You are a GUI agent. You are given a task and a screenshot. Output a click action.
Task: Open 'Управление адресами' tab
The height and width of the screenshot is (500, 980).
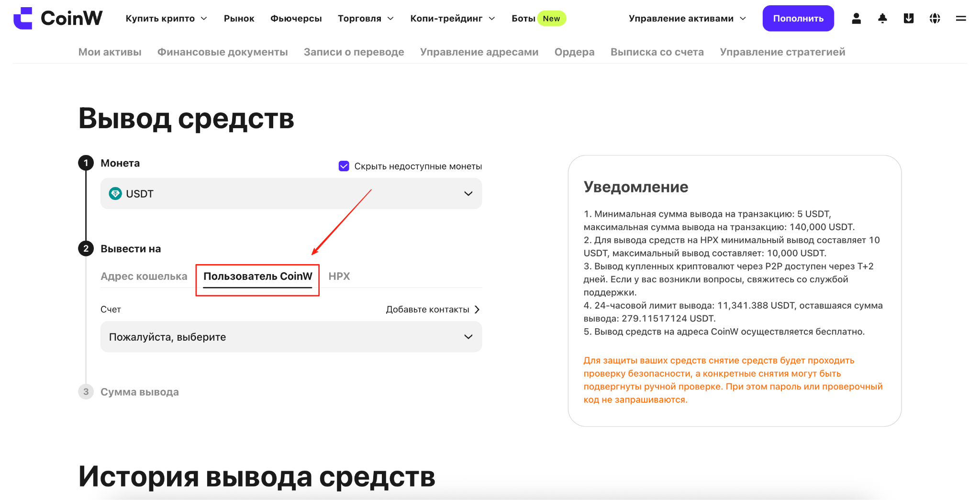click(x=479, y=52)
